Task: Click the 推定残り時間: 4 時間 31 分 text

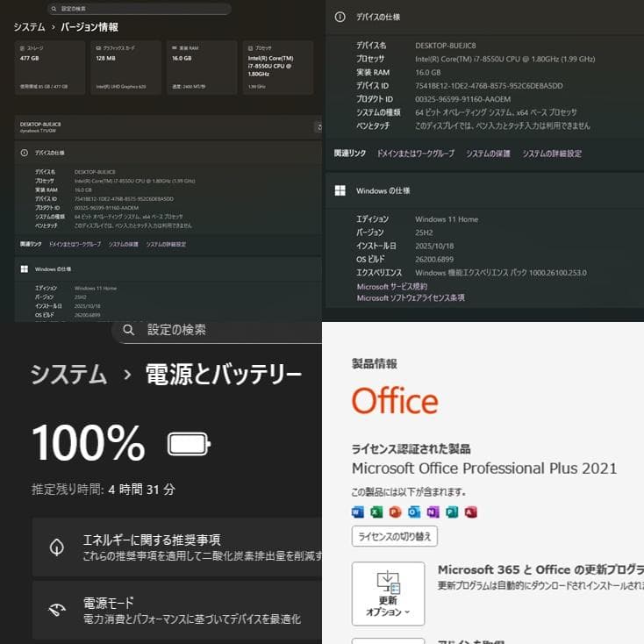Action: [x=104, y=490]
